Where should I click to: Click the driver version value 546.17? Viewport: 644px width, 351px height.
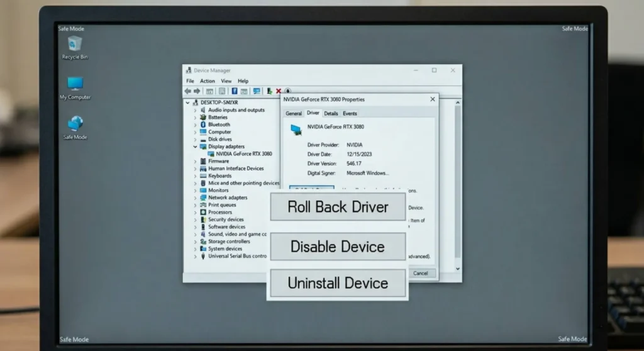click(354, 164)
